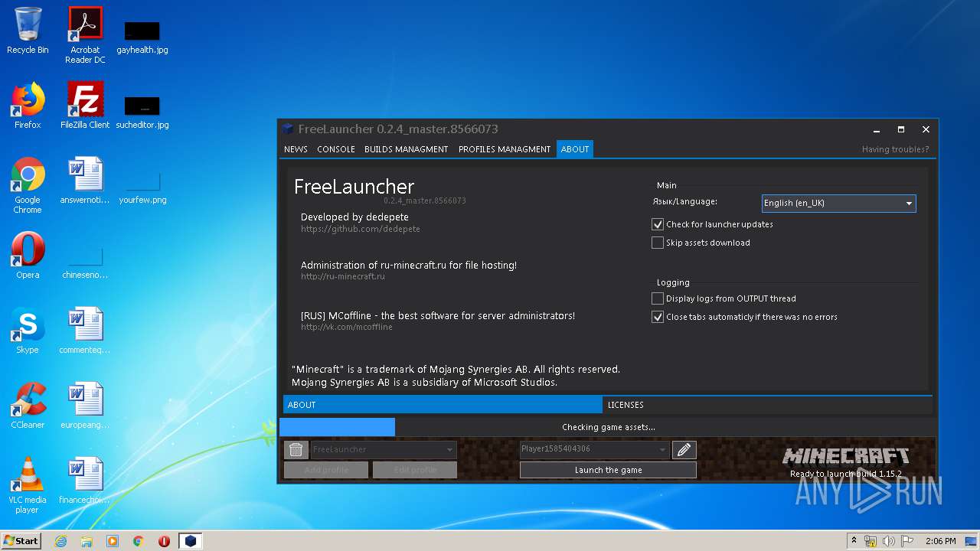Click the Edit profile button
Image resolution: width=980 pixels, height=551 pixels.
[415, 470]
